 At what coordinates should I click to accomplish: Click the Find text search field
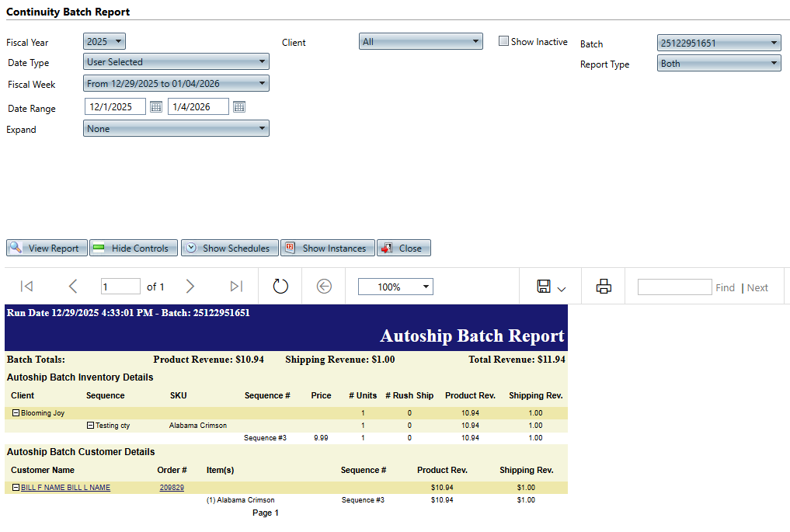coord(673,287)
